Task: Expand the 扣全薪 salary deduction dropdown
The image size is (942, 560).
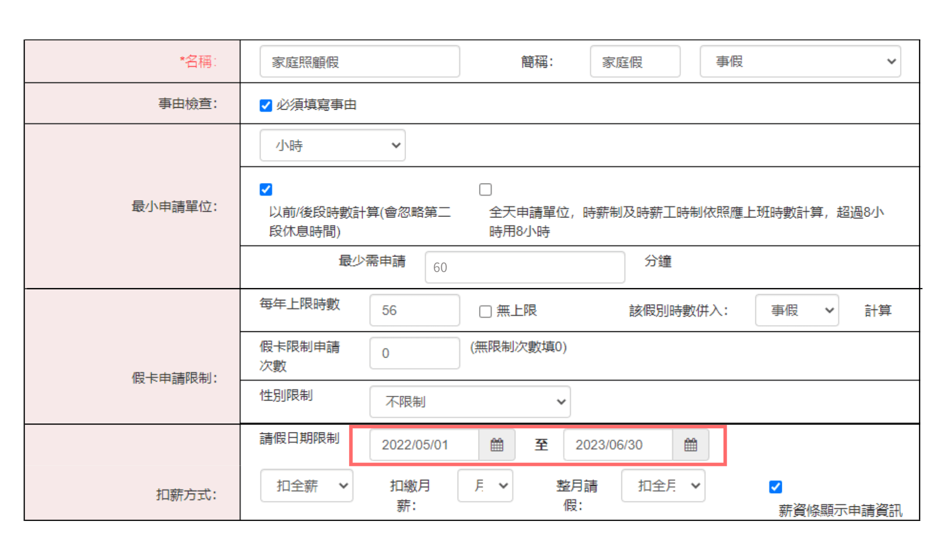Action: point(306,486)
